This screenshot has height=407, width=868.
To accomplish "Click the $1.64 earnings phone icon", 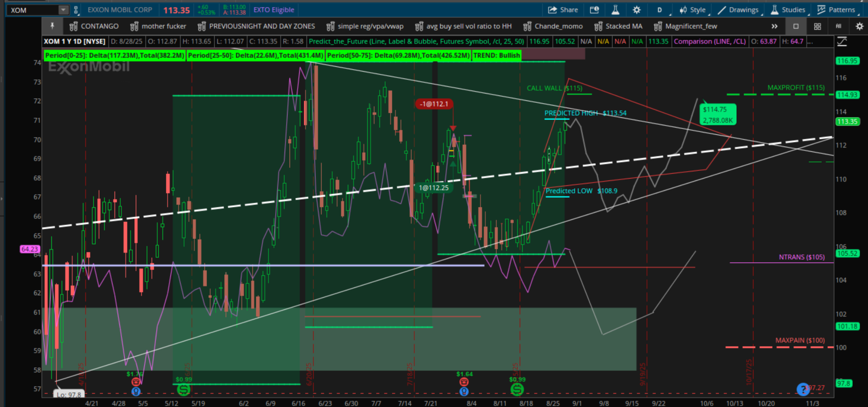I will 464,382.
